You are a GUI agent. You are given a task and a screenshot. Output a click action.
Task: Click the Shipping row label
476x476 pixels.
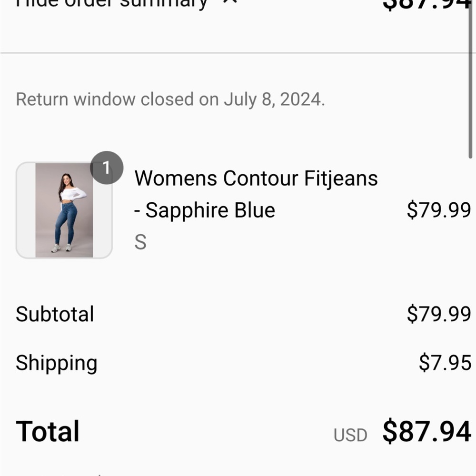pyautogui.click(x=56, y=363)
